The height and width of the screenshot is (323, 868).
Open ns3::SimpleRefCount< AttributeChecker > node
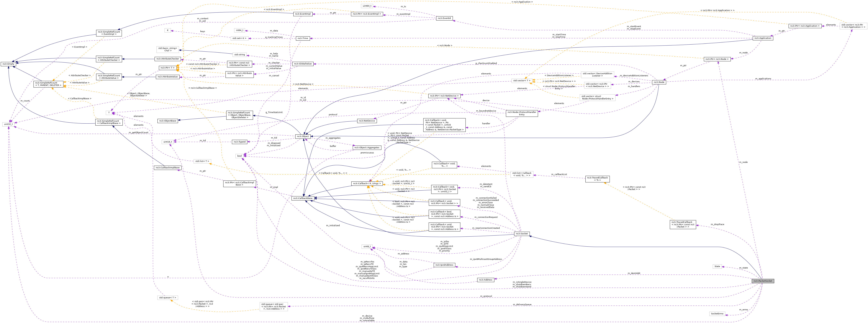click(x=108, y=59)
